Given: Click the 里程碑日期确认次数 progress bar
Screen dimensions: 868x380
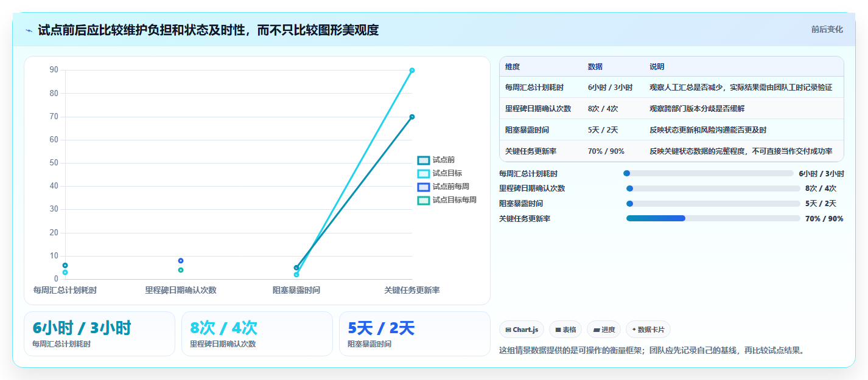Looking at the screenshot, I should pos(713,188).
